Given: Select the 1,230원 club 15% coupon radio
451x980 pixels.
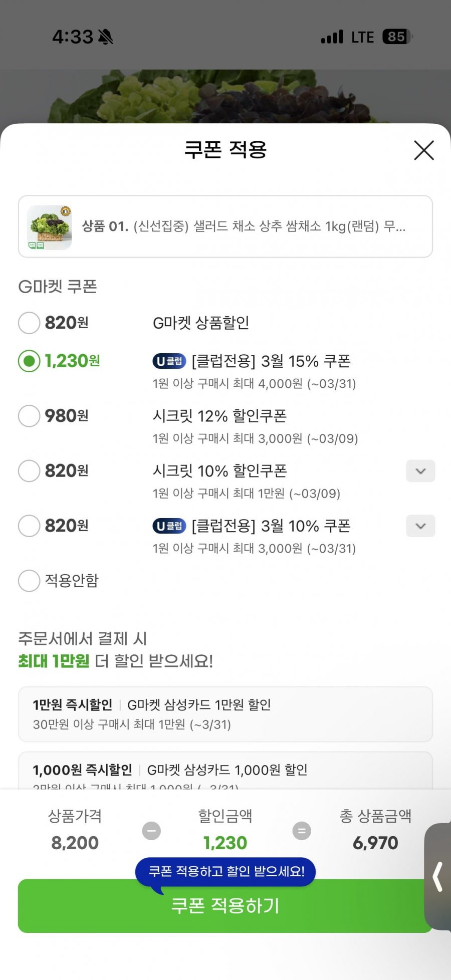Looking at the screenshot, I should [29, 361].
